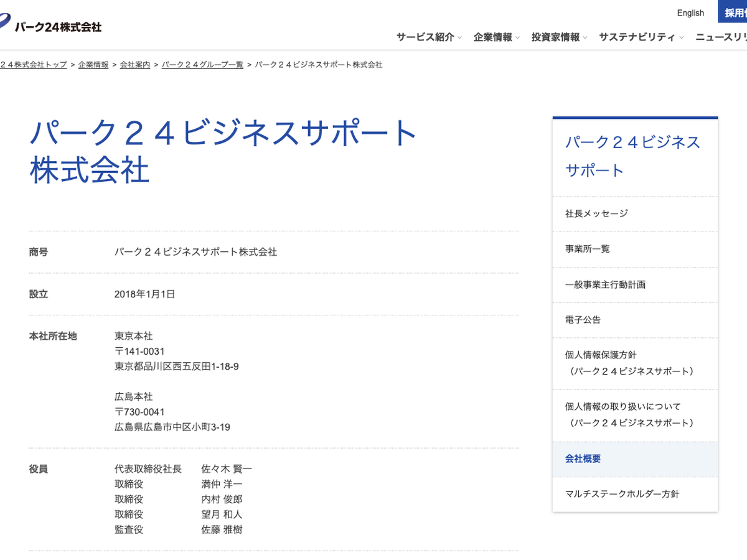Go to 企業情報 breadcrumb link

(93, 65)
